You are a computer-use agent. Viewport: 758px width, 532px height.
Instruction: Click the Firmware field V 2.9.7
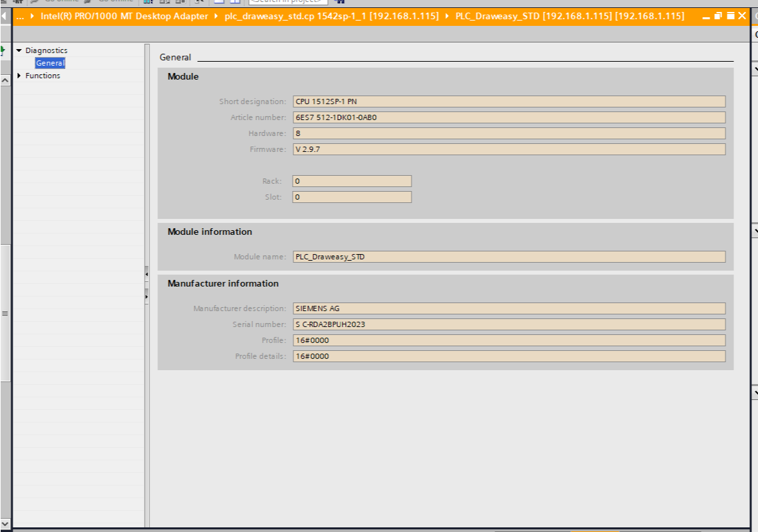(509, 149)
